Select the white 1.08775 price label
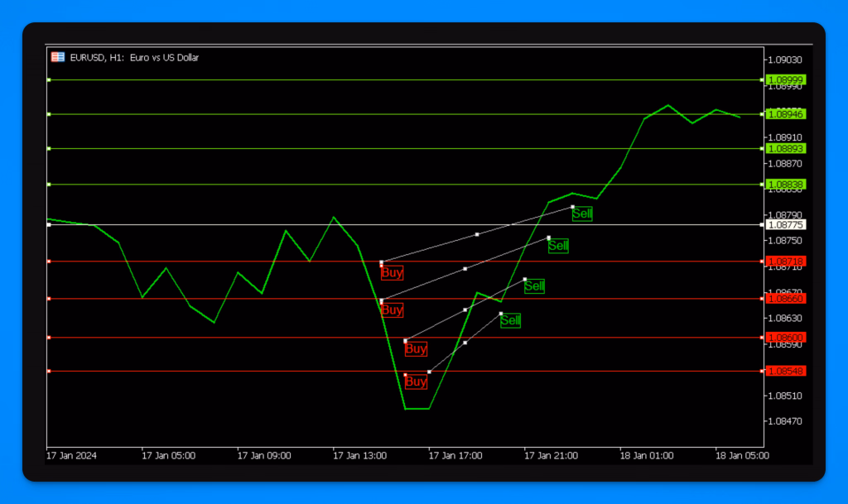The width and height of the screenshot is (848, 504). point(785,224)
